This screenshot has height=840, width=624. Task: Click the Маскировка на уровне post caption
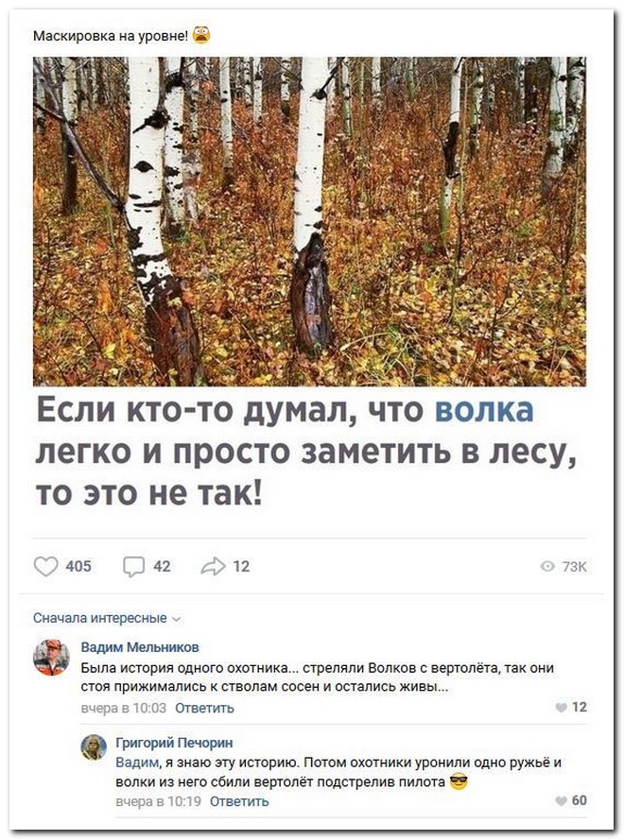[111, 36]
